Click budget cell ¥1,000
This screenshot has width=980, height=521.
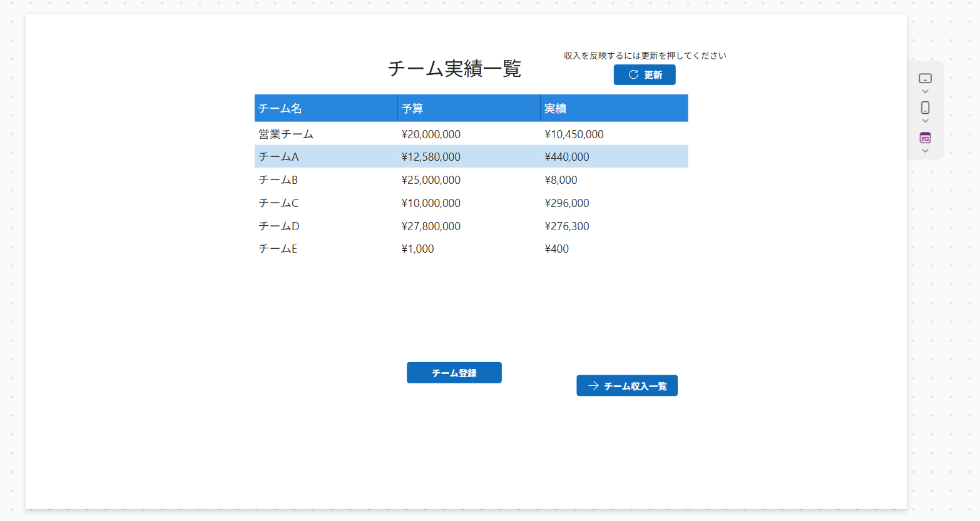417,249
